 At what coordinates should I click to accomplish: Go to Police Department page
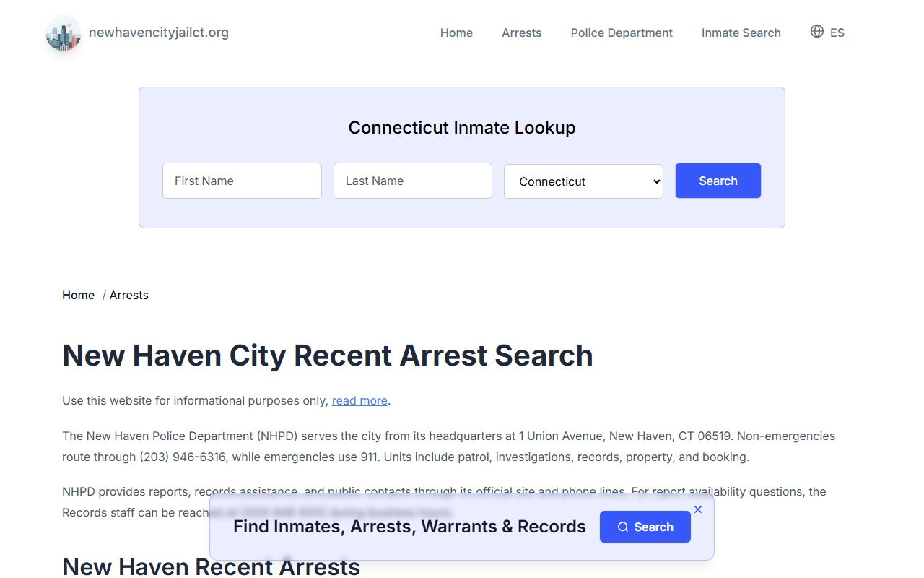(x=622, y=33)
